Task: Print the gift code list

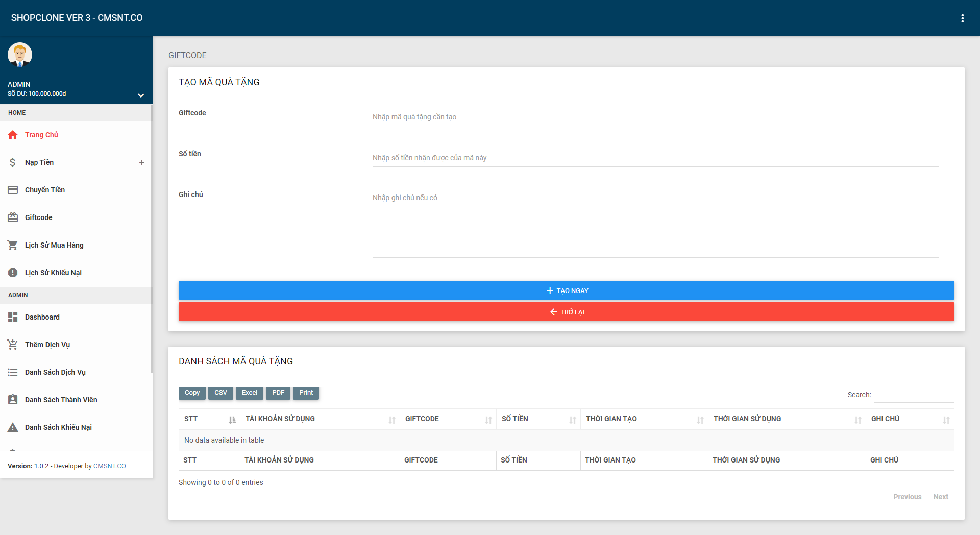Action: click(306, 393)
